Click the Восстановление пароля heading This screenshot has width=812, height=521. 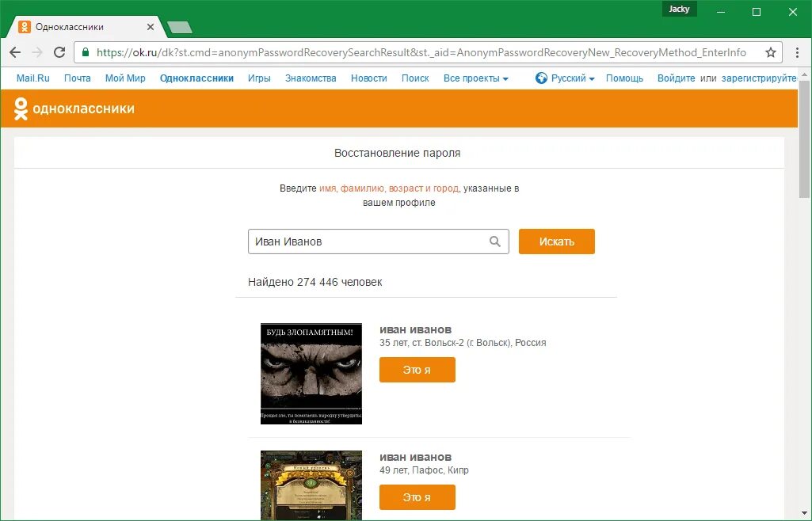(397, 153)
